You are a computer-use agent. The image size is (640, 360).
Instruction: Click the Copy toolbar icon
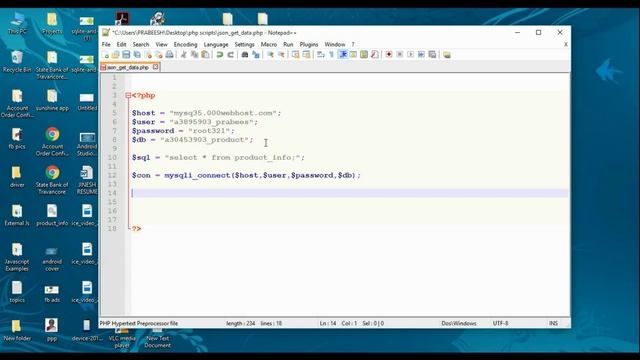pyautogui.click(x=194, y=55)
